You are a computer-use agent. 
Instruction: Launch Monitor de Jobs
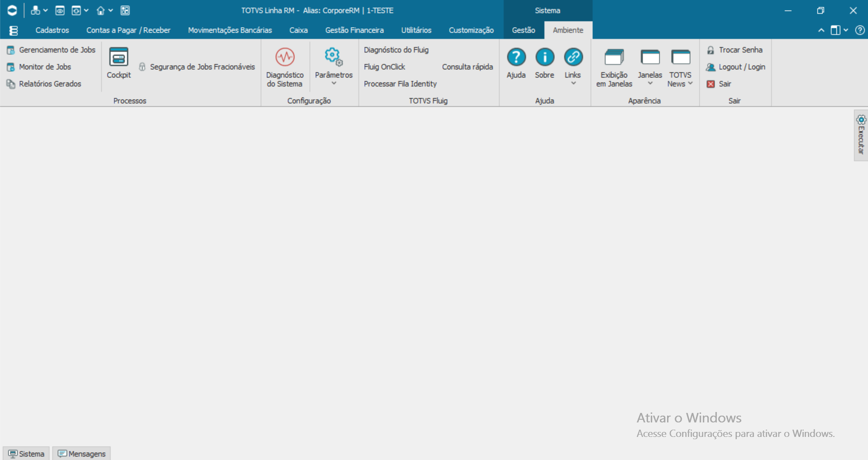pyautogui.click(x=39, y=67)
